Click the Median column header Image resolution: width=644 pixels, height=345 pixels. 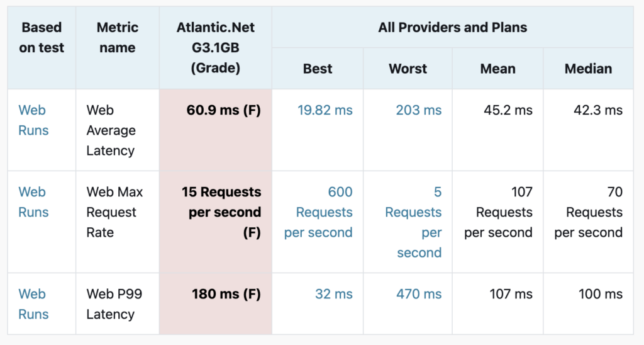[588, 69]
